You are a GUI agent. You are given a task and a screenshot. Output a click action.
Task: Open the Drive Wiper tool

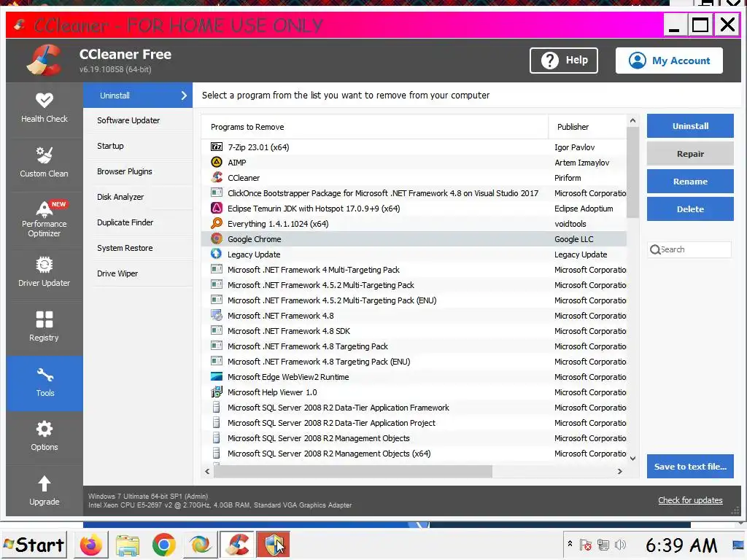(x=138, y=273)
